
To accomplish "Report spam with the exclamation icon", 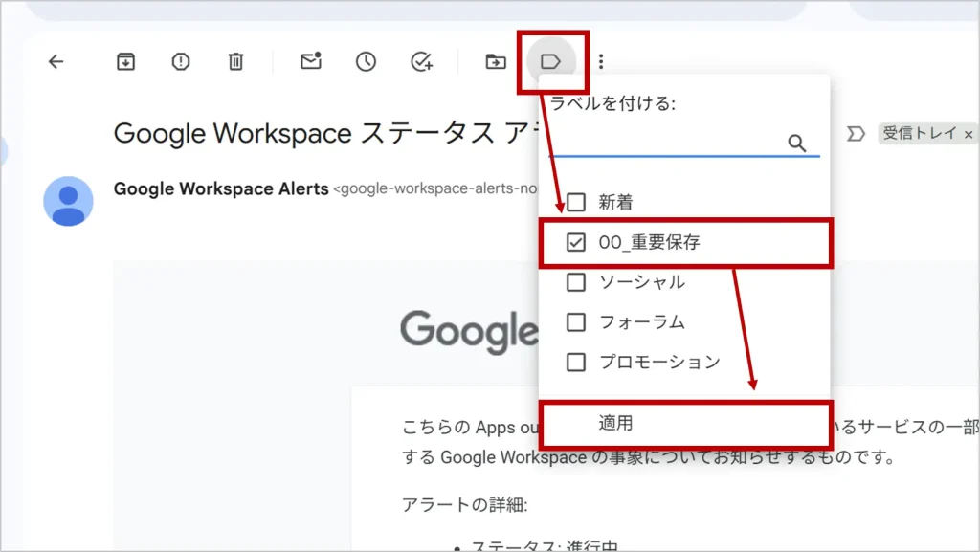I will [x=181, y=62].
